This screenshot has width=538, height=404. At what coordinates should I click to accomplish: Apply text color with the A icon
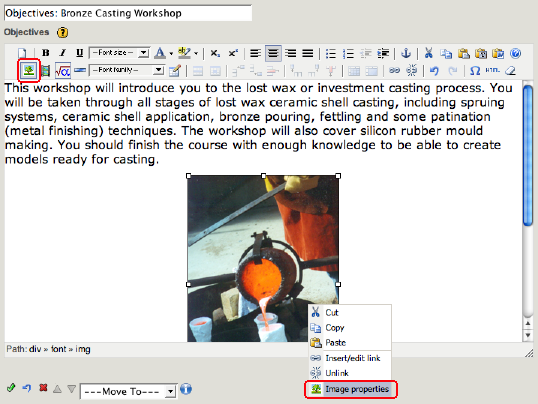[x=160, y=53]
